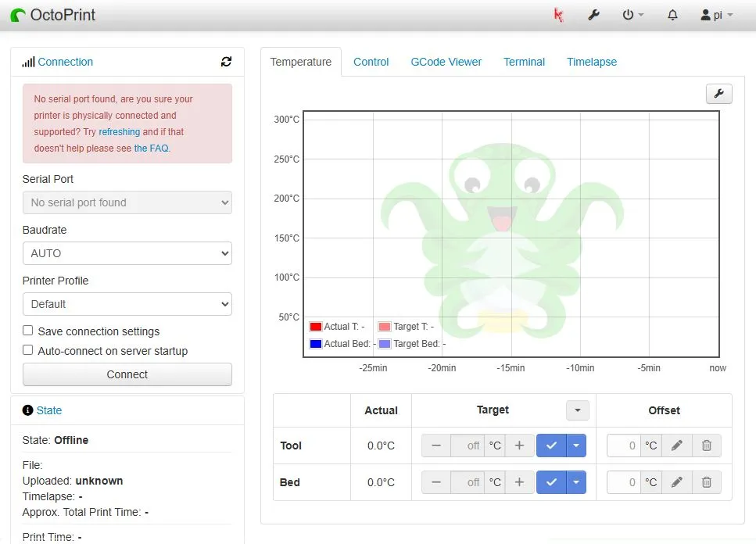Decrease Bed target temperature

pyautogui.click(x=436, y=482)
